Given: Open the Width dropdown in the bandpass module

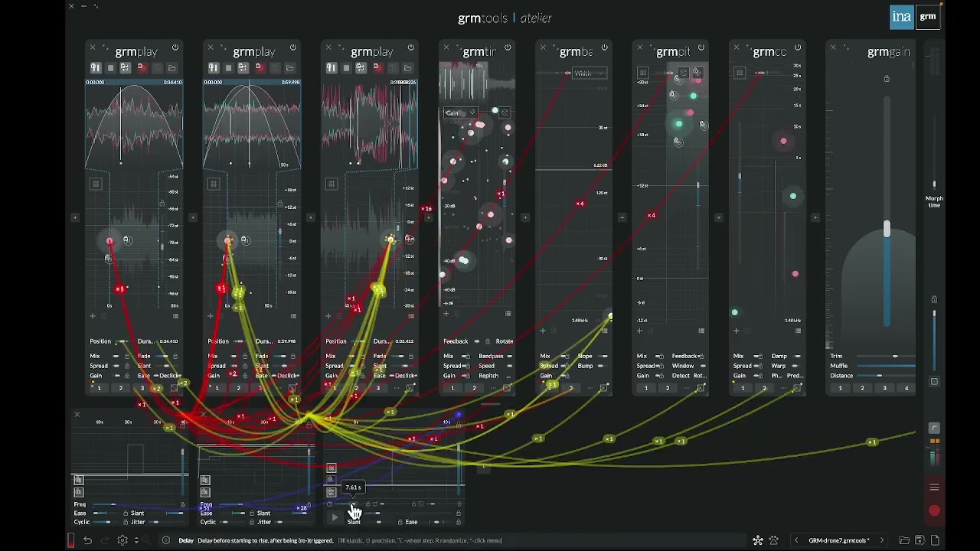Looking at the screenshot, I should [590, 73].
